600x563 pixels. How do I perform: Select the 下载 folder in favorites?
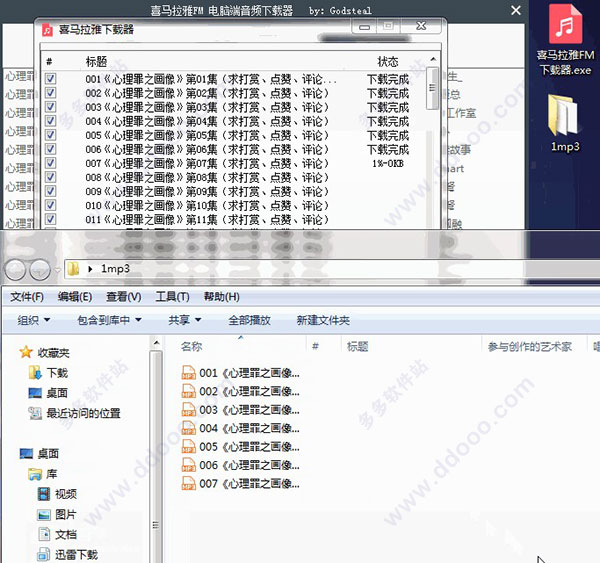pyautogui.click(x=48, y=373)
